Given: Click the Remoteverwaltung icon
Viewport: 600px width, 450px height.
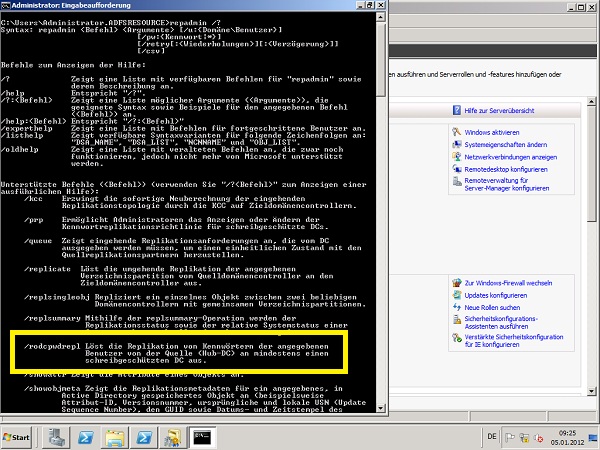Looking at the screenshot, I should coord(457,181).
